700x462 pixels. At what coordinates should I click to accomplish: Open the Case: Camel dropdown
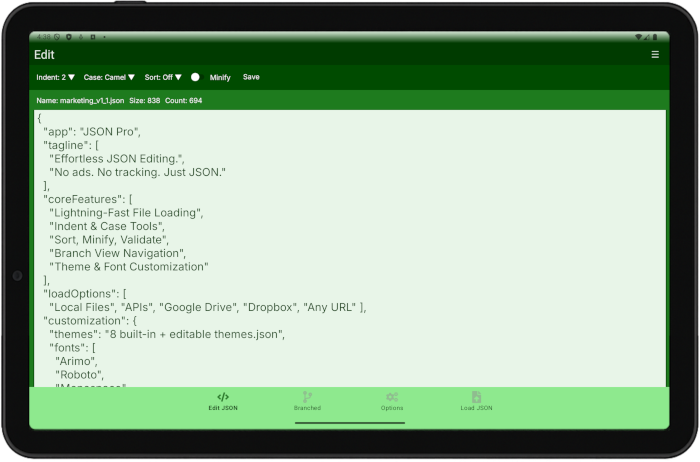[x=109, y=77]
